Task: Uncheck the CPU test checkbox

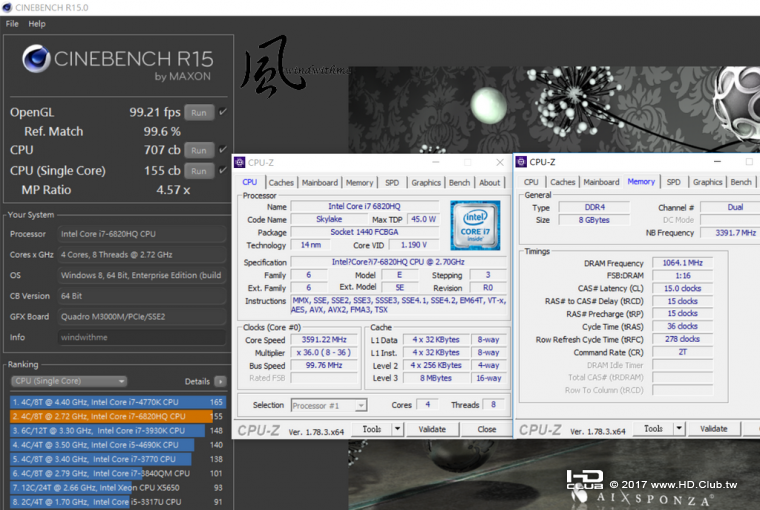Action: tap(222, 151)
